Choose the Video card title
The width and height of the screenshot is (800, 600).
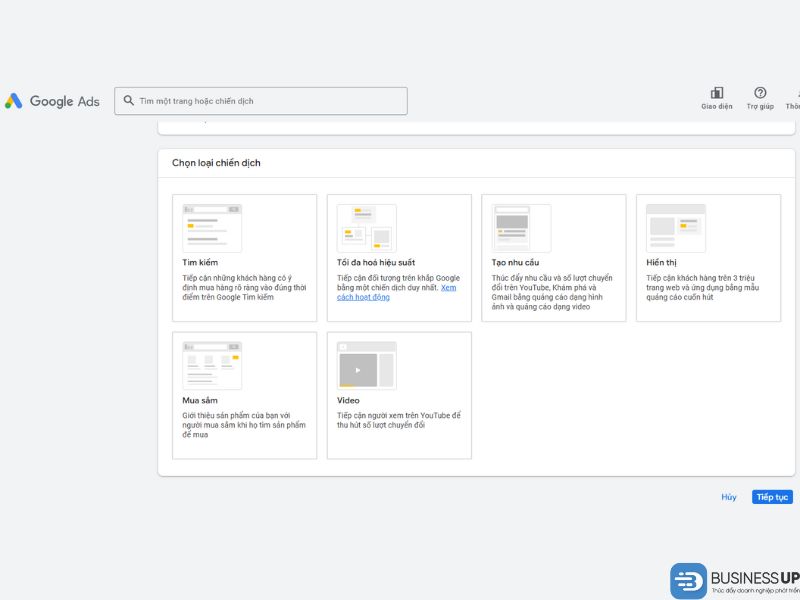pyautogui.click(x=348, y=400)
